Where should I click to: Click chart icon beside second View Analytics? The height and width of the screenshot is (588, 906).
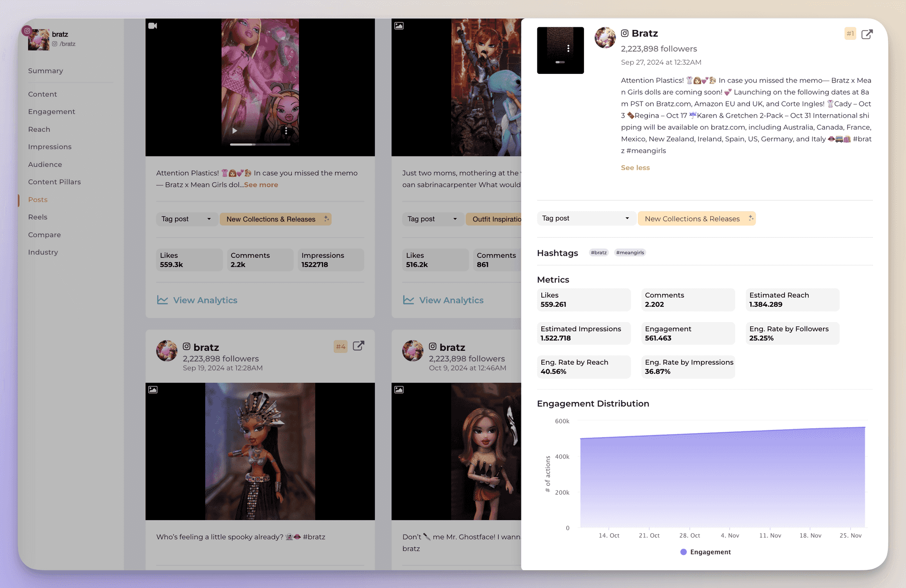click(408, 300)
